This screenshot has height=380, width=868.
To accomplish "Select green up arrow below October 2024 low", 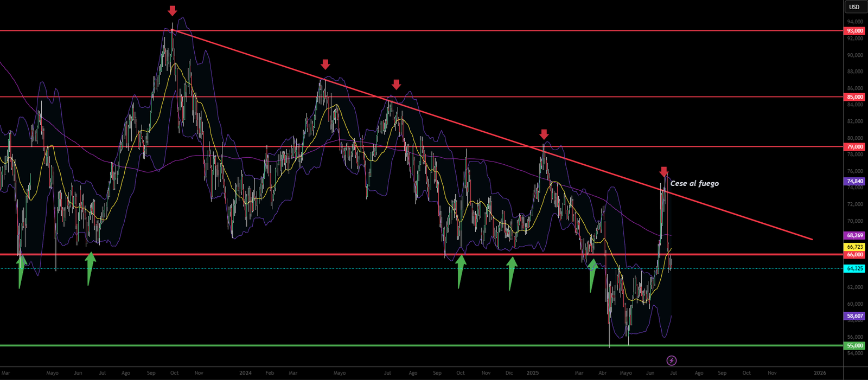I will (460, 270).
